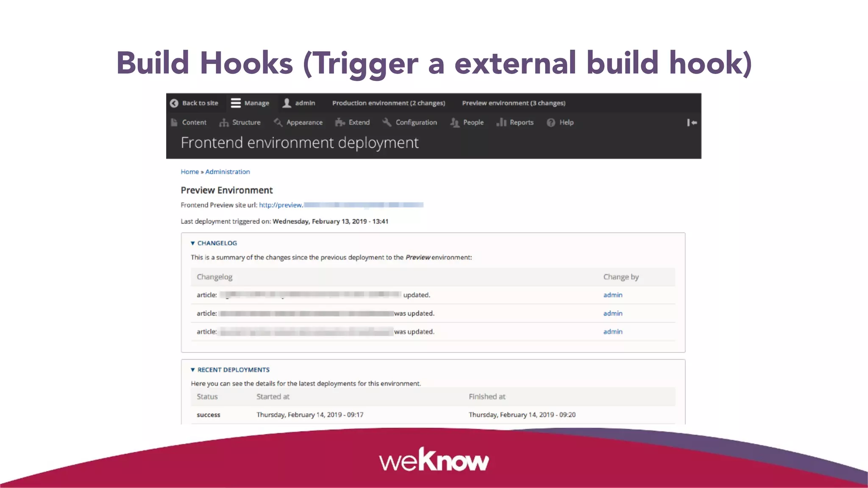The image size is (868, 488).
Task: Click the Structure hierarchy icon
Action: [x=224, y=122]
